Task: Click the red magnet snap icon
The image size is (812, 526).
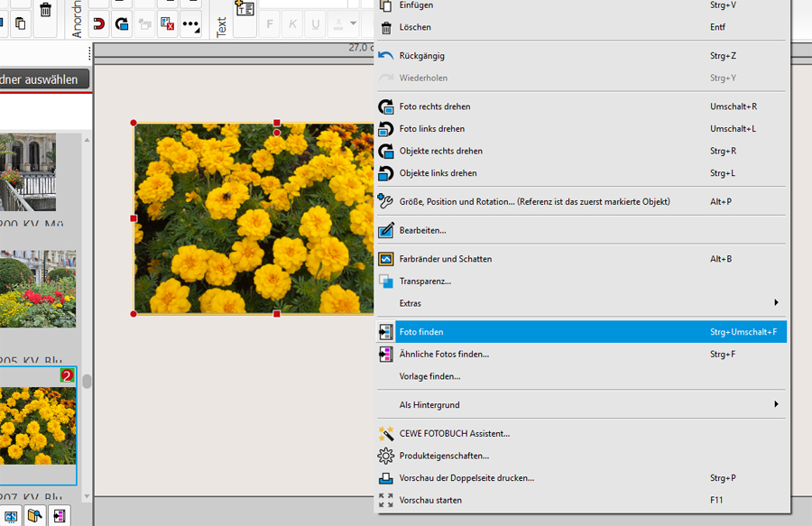Action: point(98,24)
